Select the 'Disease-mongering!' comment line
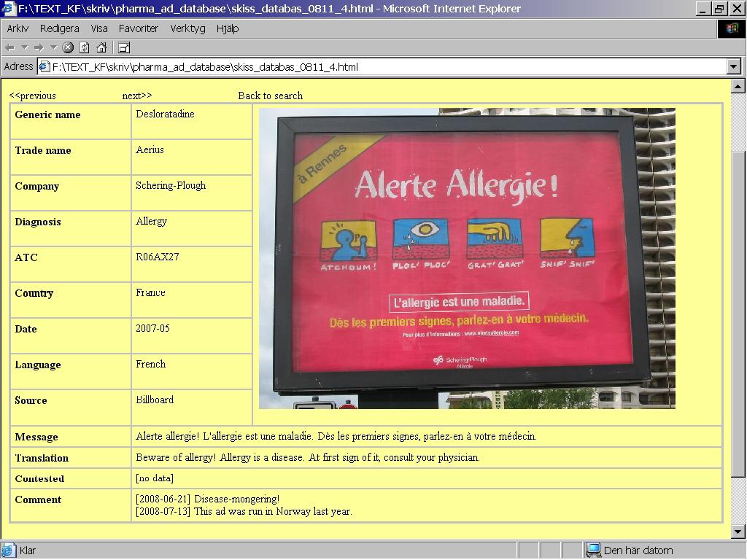747x560 pixels. tap(208, 499)
